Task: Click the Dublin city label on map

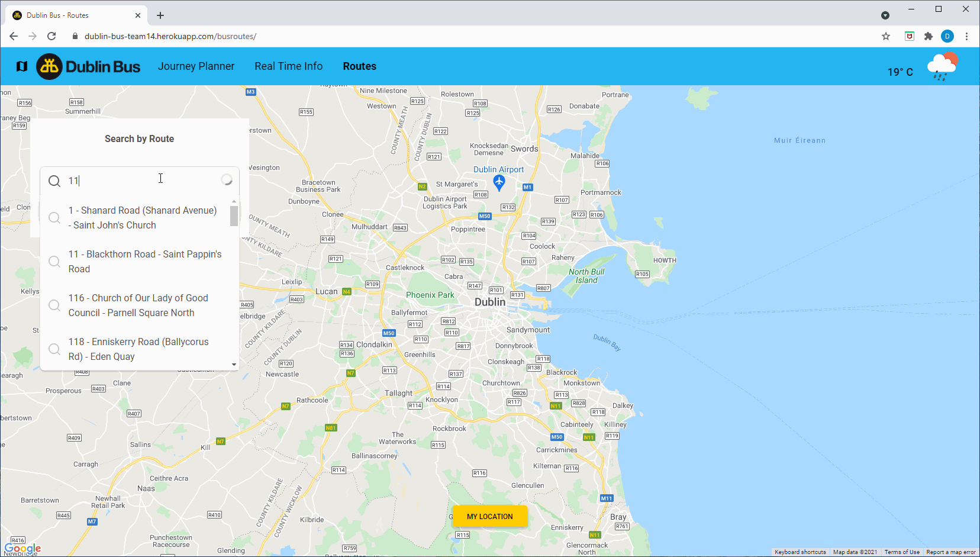Action: tap(490, 302)
